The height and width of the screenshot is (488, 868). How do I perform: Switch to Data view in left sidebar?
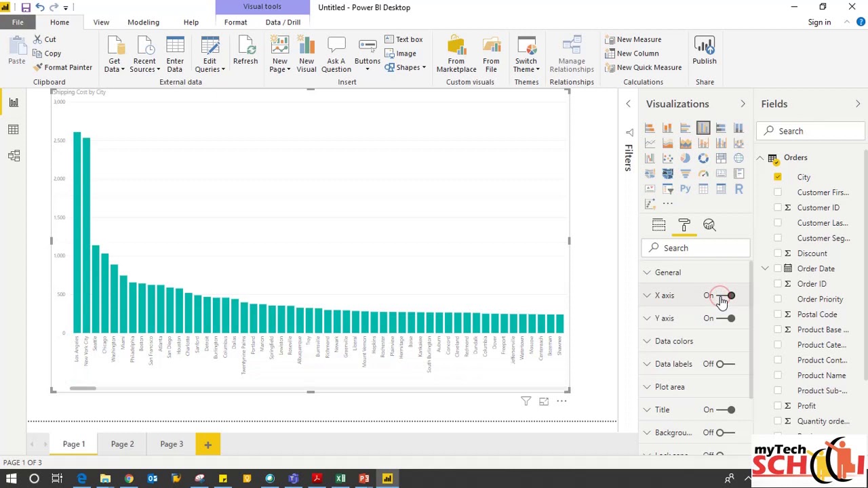coord(14,129)
